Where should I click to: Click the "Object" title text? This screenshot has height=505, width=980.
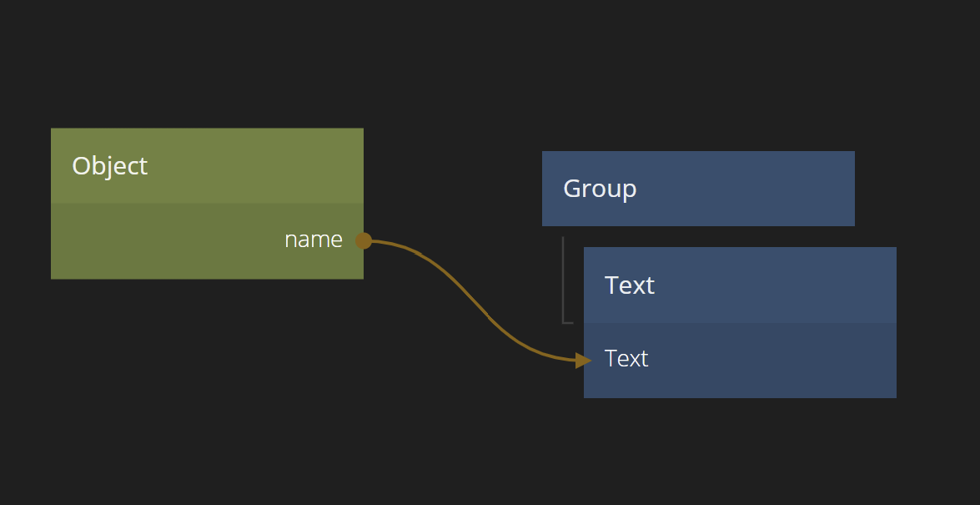point(109,166)
